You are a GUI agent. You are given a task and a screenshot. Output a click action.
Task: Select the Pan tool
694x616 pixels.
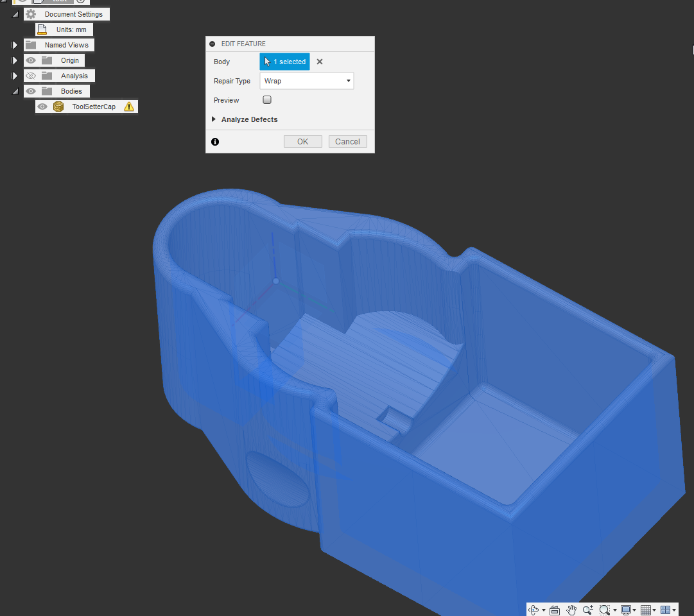(x=571, y=610)
